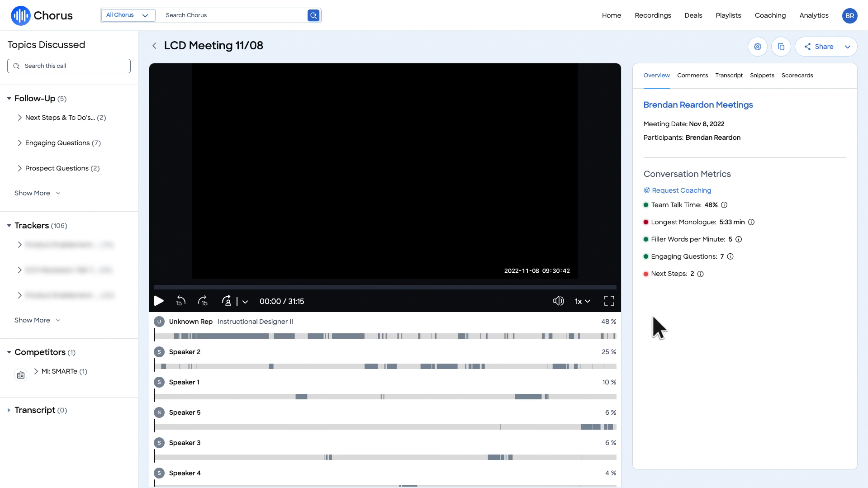Screen dimensions: 868x488
Task: Click the Unknown Rep avatar
Action: (159, 322)
